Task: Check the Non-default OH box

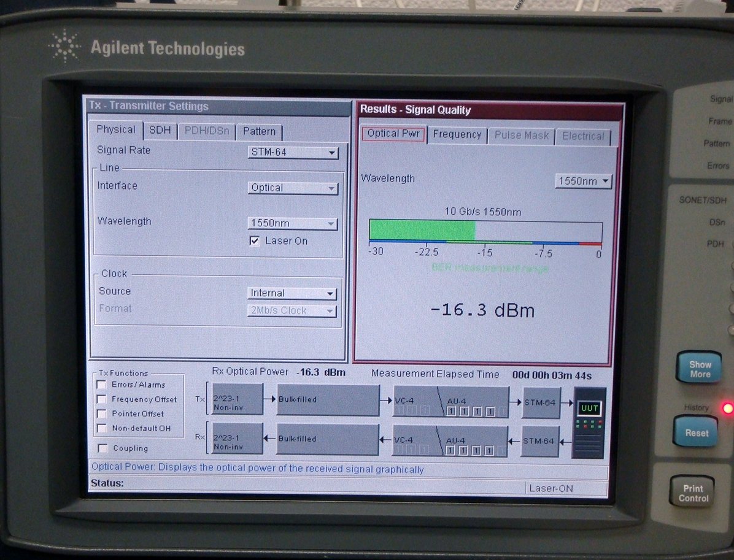Action: [x=101, y=428]
